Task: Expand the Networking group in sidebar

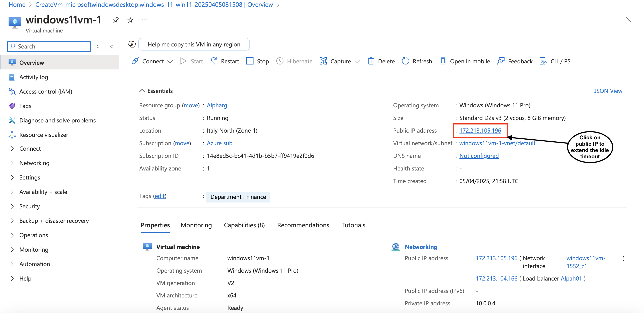Action: 12,163
